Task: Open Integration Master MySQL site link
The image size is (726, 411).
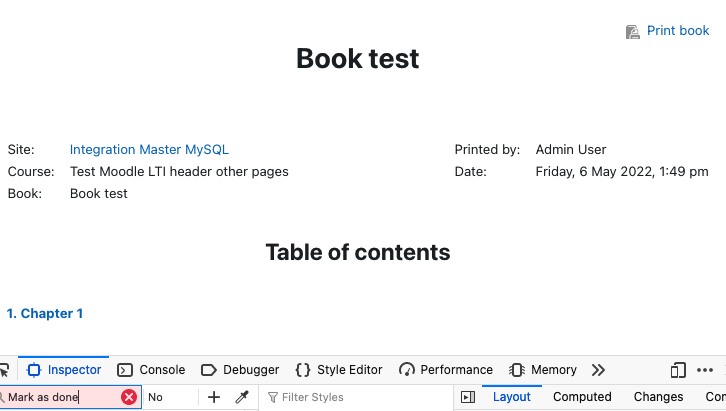Action: (149, 149)
